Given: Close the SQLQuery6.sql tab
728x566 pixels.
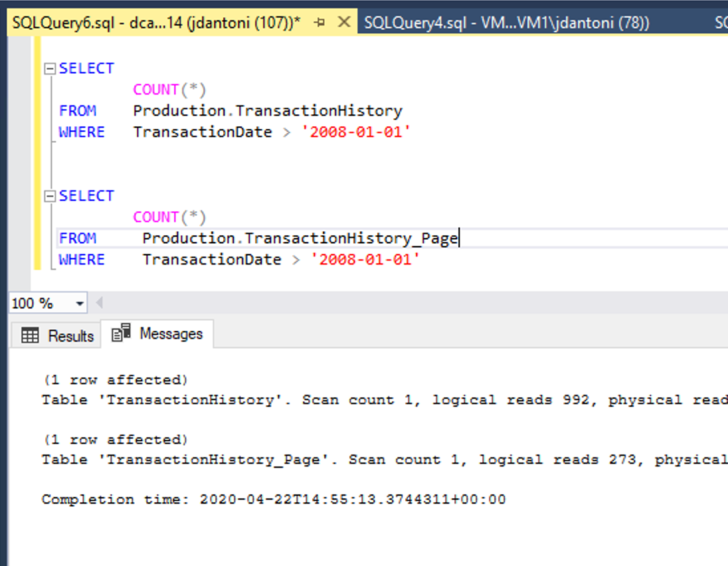Looking at the screenshot, I should 343,21.
